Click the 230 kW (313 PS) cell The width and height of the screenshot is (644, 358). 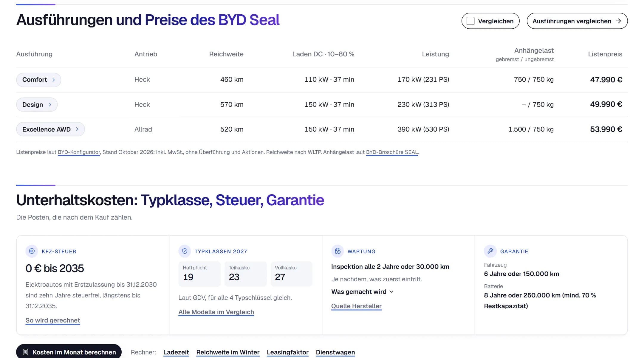click(423, 105)
